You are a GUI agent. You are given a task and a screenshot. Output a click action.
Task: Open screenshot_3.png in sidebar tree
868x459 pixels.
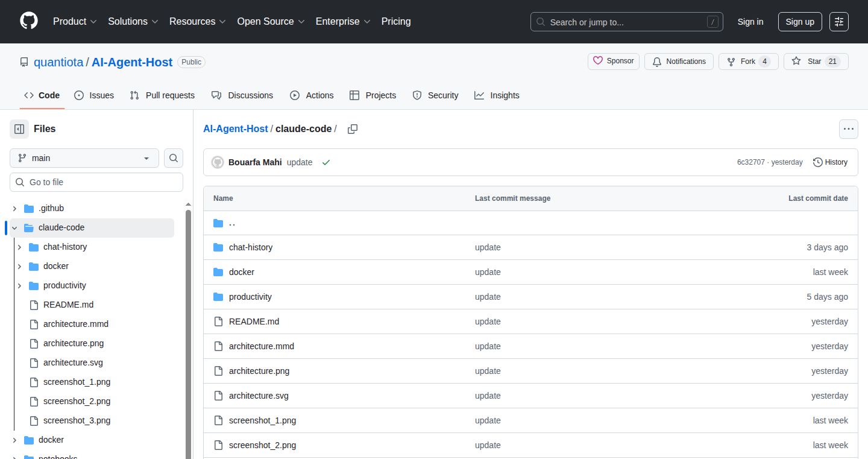[x=77, y=420]
